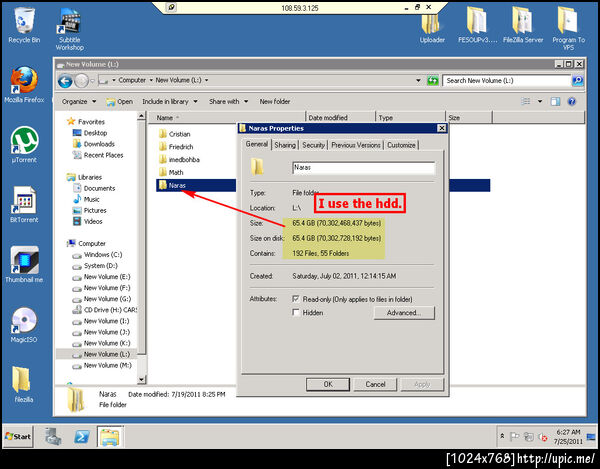Click the Search New Volume (L:) box
Image resolution: width=600 pixels, height=469 pixels.
pyautogui.click(x=507, y=80)
